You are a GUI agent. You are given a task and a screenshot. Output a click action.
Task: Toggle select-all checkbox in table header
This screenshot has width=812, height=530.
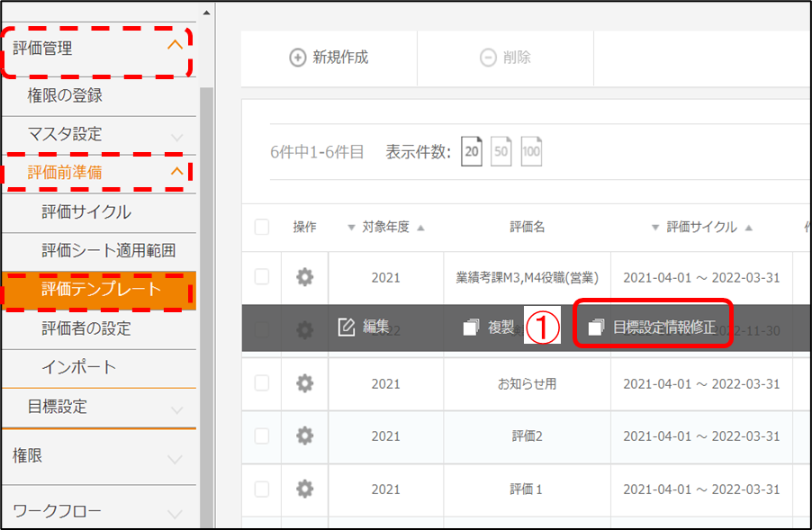(x=262, y=228)
